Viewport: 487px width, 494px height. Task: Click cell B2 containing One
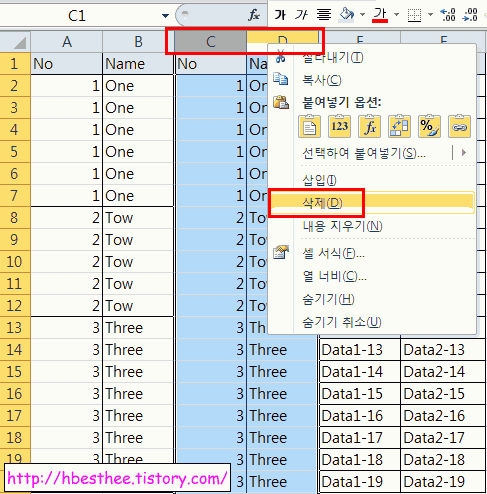pos(138,86)
